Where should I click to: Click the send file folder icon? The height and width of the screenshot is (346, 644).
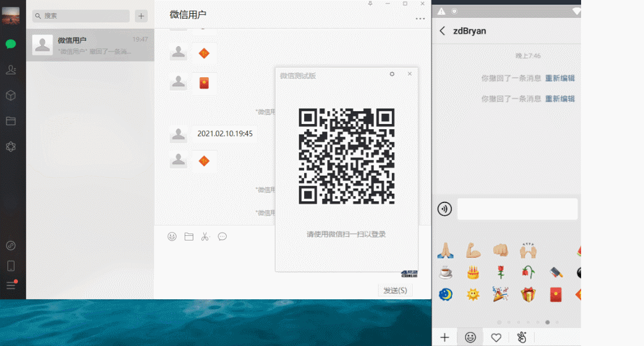click(188, 236)
